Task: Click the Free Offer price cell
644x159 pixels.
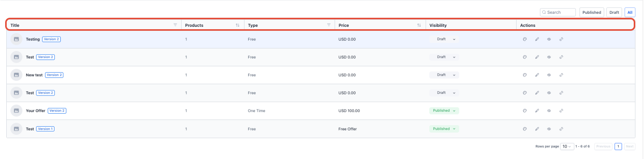Action: [x=348, y=129]
